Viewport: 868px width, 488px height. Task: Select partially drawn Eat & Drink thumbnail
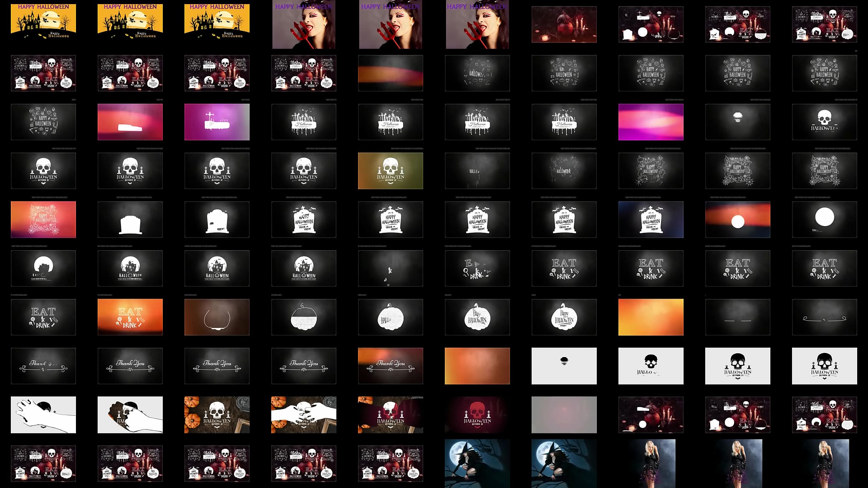pos(477,268)
